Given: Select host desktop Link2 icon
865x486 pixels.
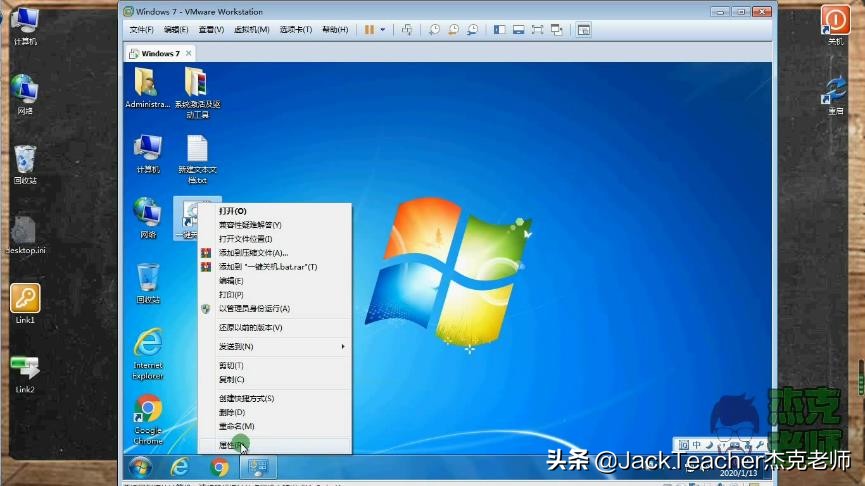Looking at the screenshot, I should click(25, 373).
